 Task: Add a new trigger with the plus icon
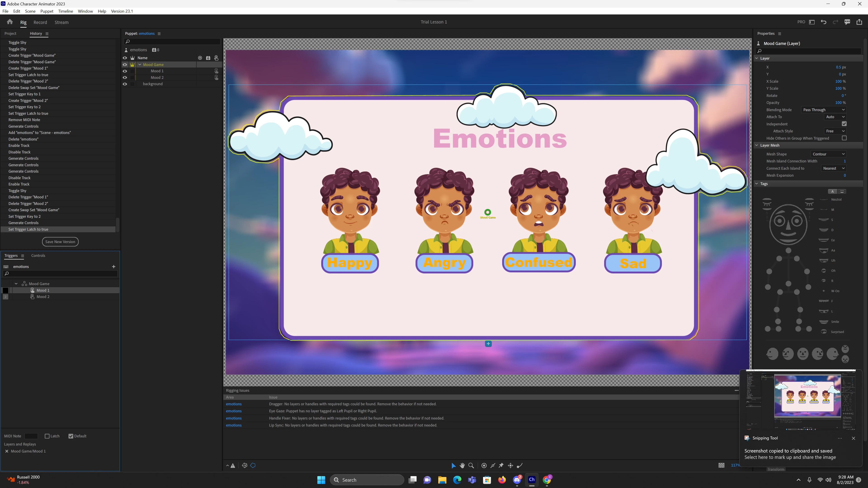tap(113, 266)
